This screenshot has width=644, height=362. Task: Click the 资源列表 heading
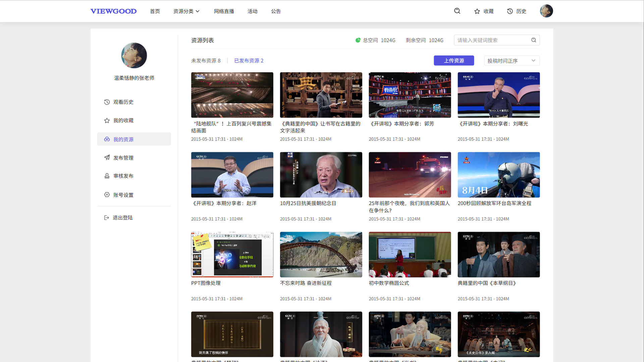click(x=203, y=40)
